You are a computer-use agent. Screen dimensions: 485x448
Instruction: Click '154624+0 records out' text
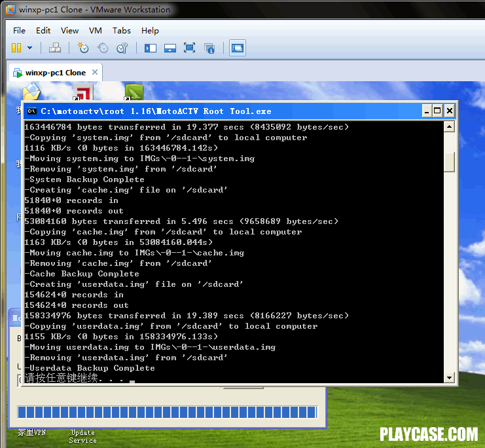tap(77, 305)
